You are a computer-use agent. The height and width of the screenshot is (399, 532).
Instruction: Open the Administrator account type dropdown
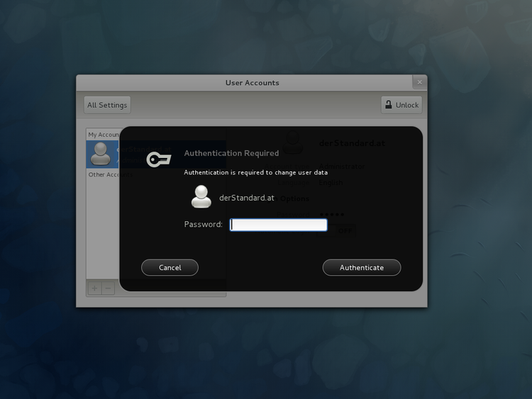pyautogui.click(x=342, y=167)
